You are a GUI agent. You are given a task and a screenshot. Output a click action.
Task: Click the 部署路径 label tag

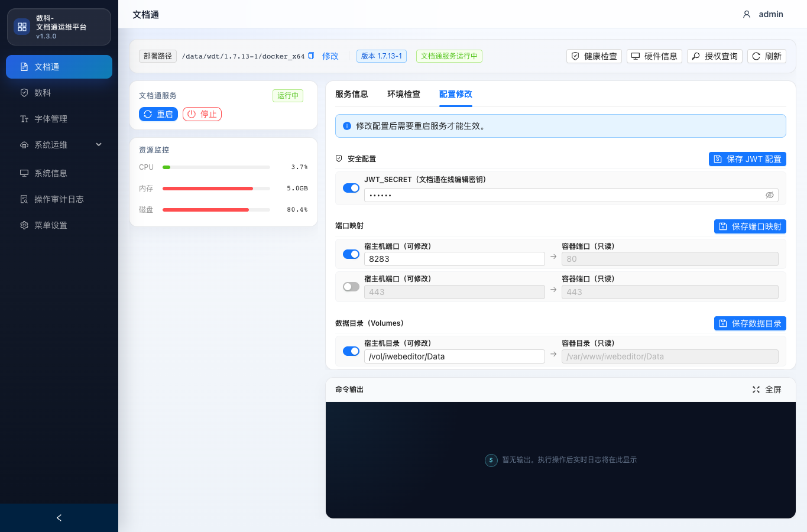tap(158, 56)
